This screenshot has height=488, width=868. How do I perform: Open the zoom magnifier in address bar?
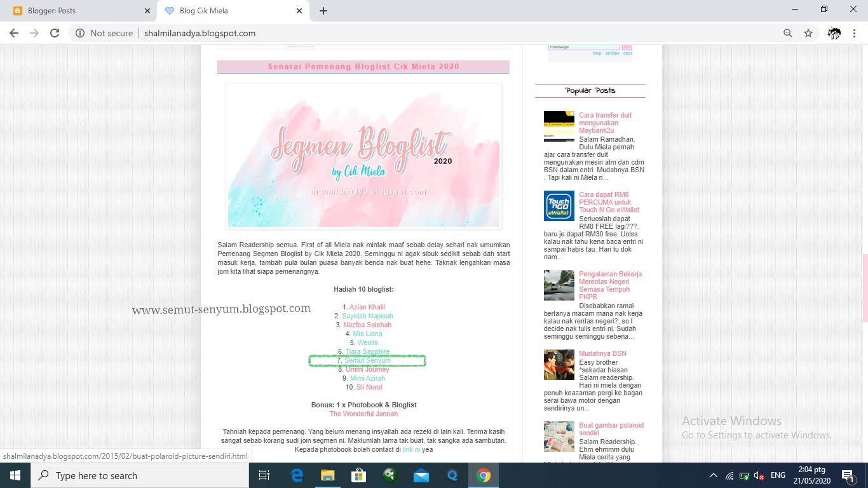pyautogui.click(x=788, y=33)
